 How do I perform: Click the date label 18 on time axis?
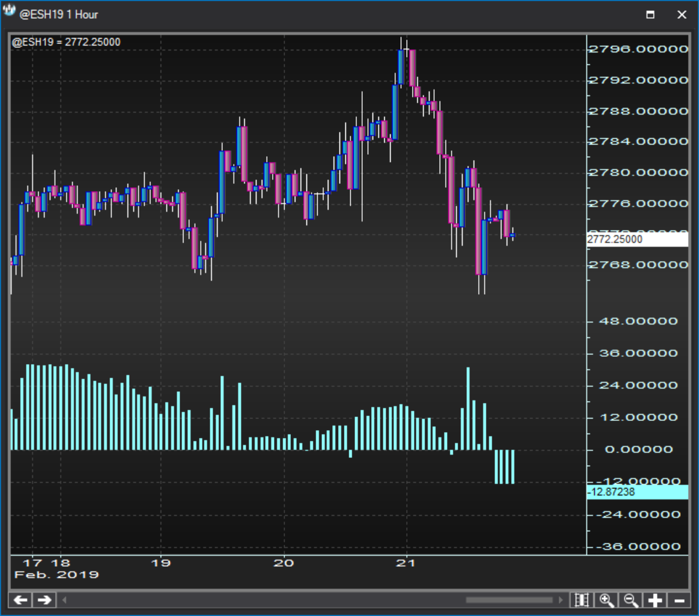click(61, 563)
